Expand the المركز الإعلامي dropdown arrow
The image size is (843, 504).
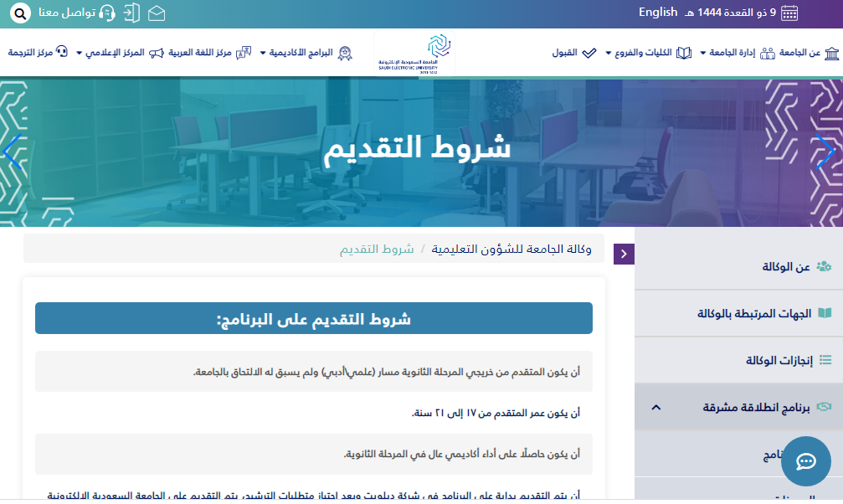(x=79, y=54)
